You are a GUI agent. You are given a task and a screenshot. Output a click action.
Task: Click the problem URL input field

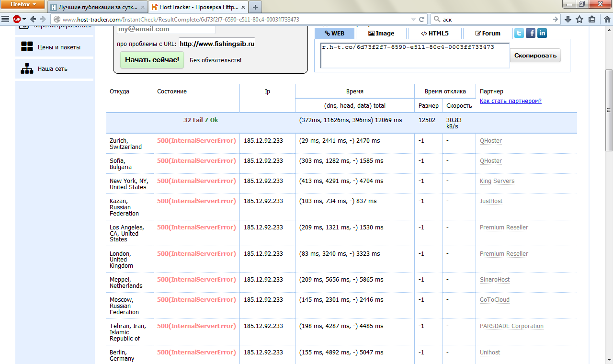point(217,44)
